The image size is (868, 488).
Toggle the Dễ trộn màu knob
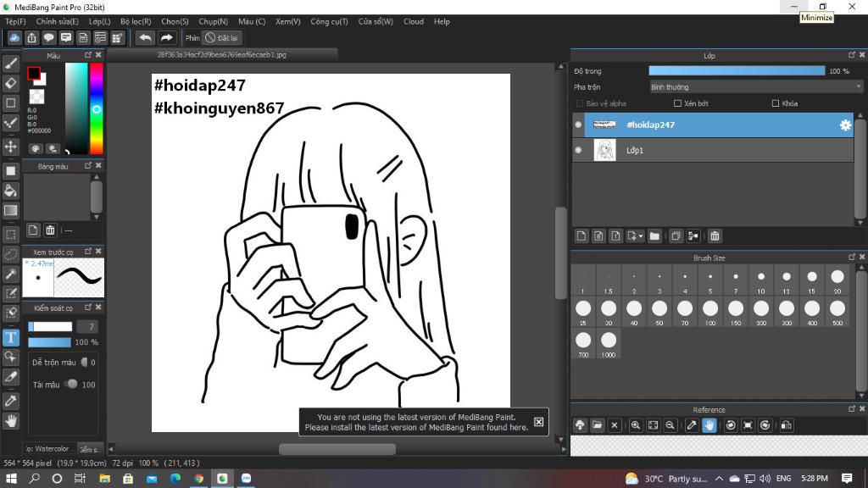[85, 363]
